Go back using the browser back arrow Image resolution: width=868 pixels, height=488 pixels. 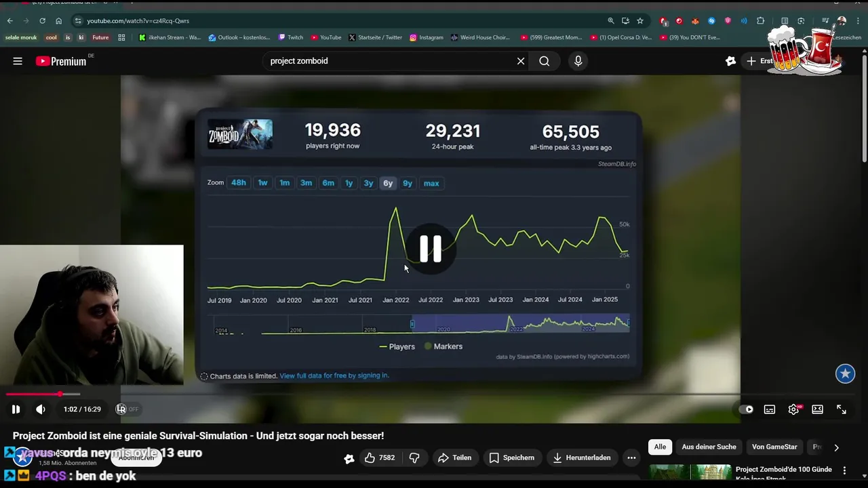(9, 21)
